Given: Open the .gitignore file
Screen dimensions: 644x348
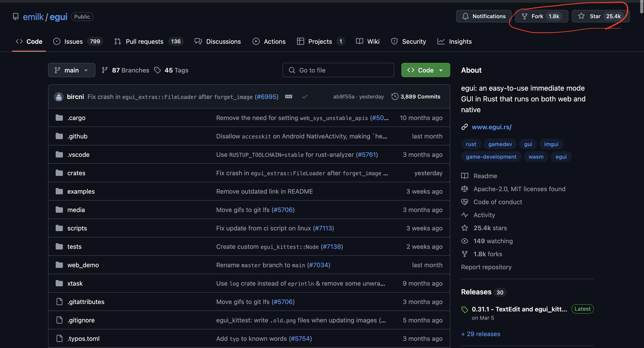Looking at the screenshot, I should [x=81, y=320].
